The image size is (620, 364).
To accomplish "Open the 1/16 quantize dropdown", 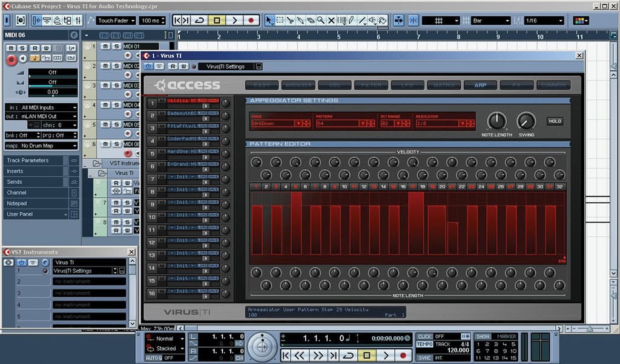I will click(544, 21).
